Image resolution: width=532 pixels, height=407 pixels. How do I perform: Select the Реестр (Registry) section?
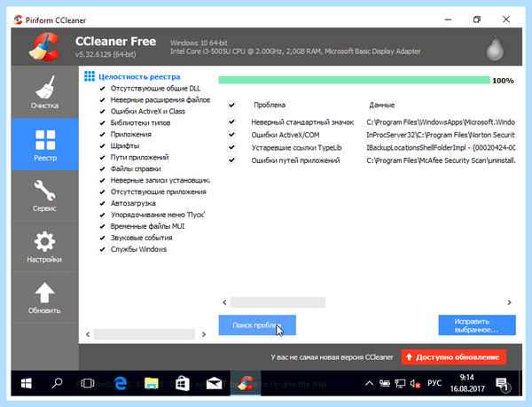[45, 145]
